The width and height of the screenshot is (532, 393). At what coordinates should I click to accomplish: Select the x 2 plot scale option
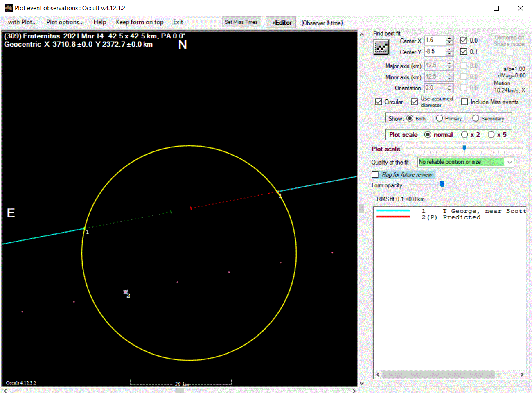pyautogui.click(x=464, y=135)
